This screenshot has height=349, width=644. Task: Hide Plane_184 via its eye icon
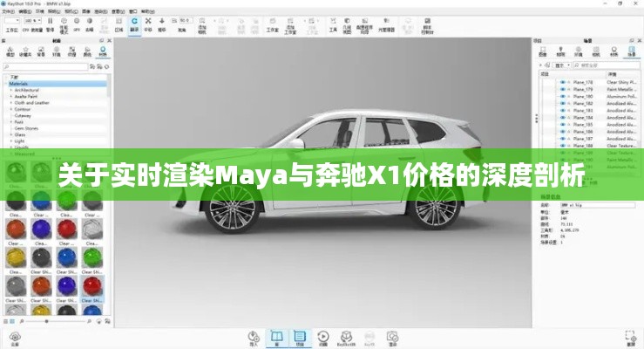pyautogui.click(x=563, y=118)
